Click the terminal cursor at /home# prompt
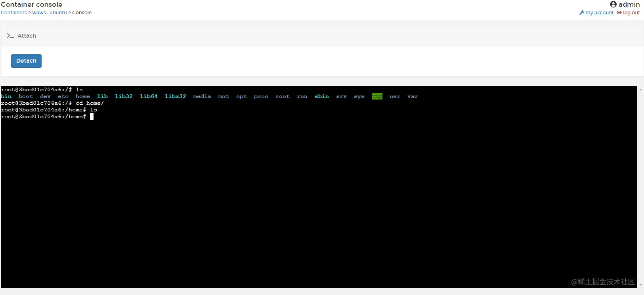644x295 pixels. 92,117
